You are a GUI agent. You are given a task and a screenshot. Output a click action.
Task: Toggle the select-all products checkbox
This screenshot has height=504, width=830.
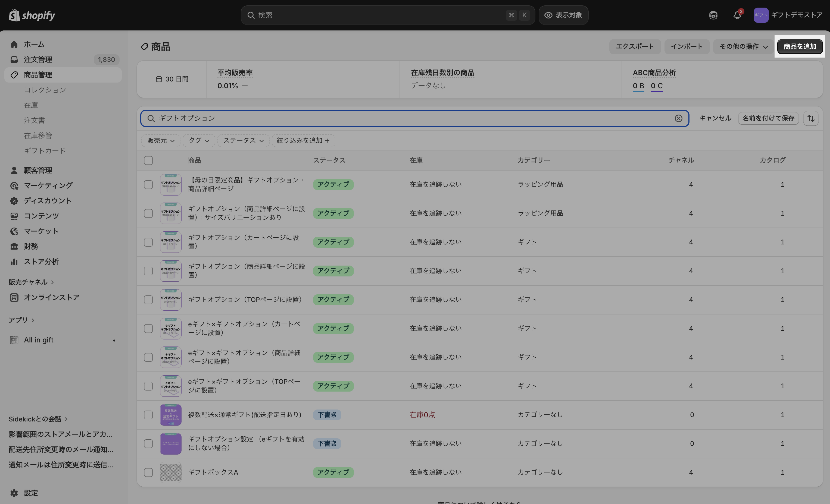coord(148,160)
